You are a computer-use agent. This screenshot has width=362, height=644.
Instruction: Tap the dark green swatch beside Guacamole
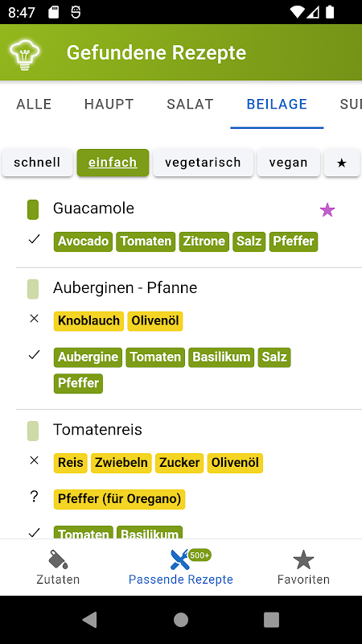[x=33, y=209]
